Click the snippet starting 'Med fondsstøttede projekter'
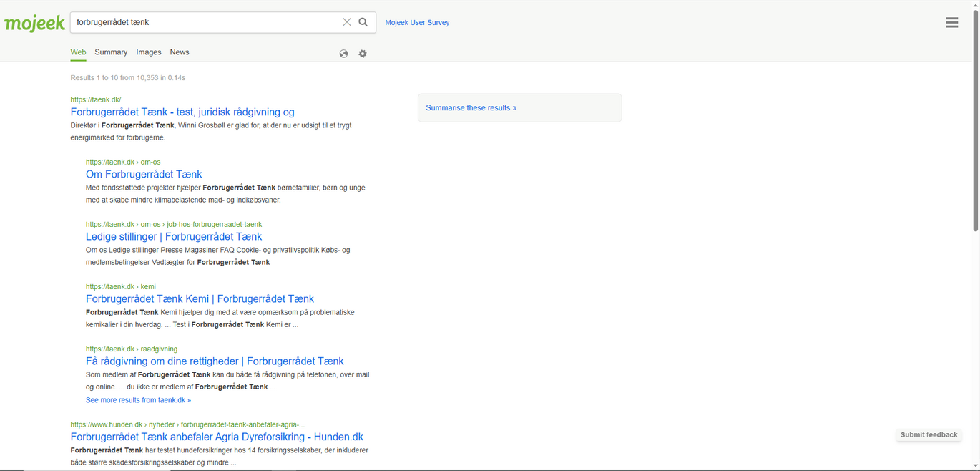The width and height of the screenshot is (980, 471). click(x=225, y=194)
